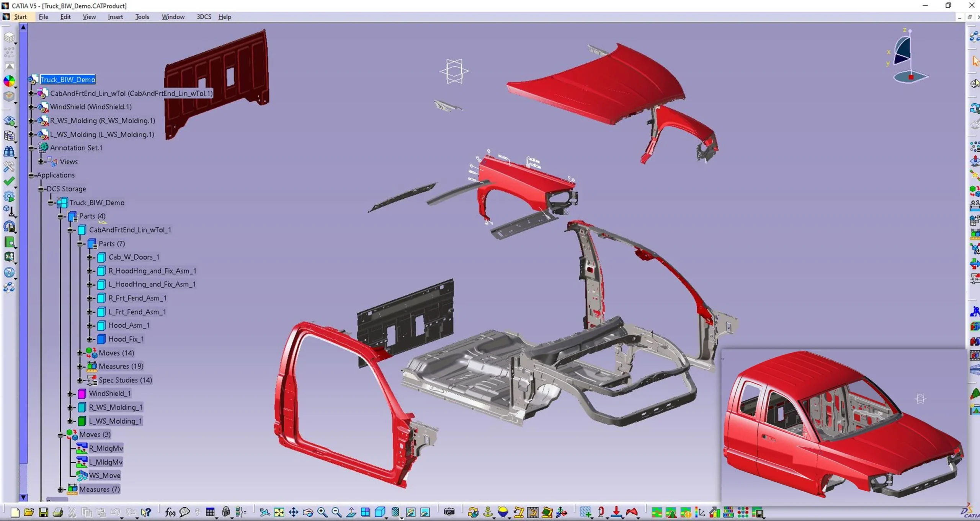Image resolution: width=980 pixels, height=521 pixels.
Task: Select Hood_Asm_1 in the tree
Action: pos(129,325)
